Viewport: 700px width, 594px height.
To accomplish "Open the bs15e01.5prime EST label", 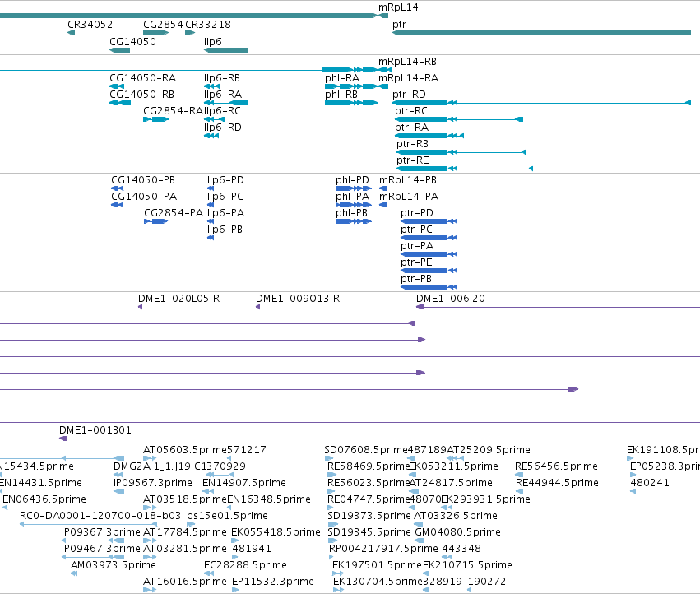I will [227, 517].
